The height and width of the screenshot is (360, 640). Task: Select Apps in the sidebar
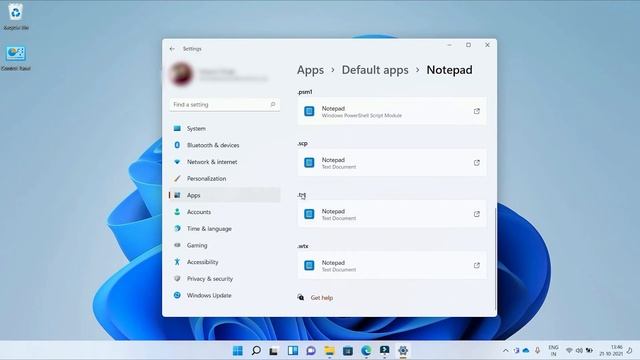224,196
